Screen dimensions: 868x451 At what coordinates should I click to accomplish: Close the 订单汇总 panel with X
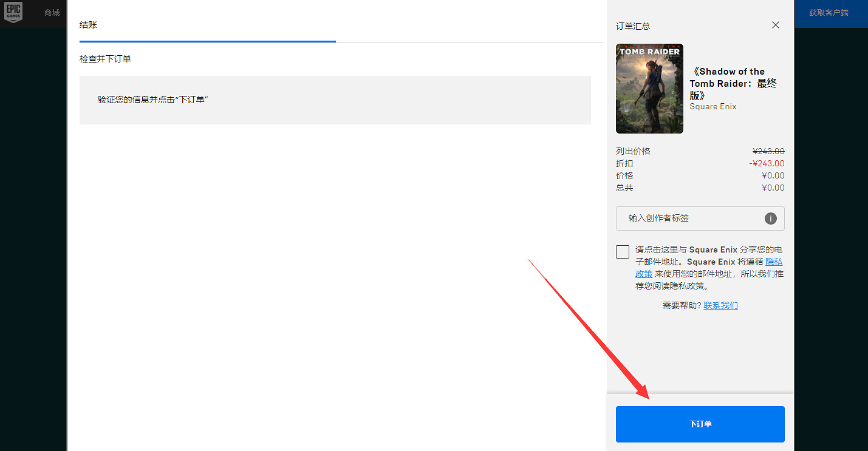click(775, 25)
